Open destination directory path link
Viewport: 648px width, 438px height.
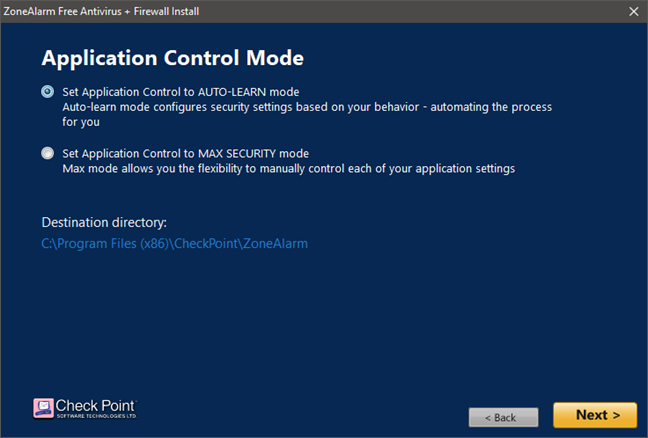click(x=174, y=243)
